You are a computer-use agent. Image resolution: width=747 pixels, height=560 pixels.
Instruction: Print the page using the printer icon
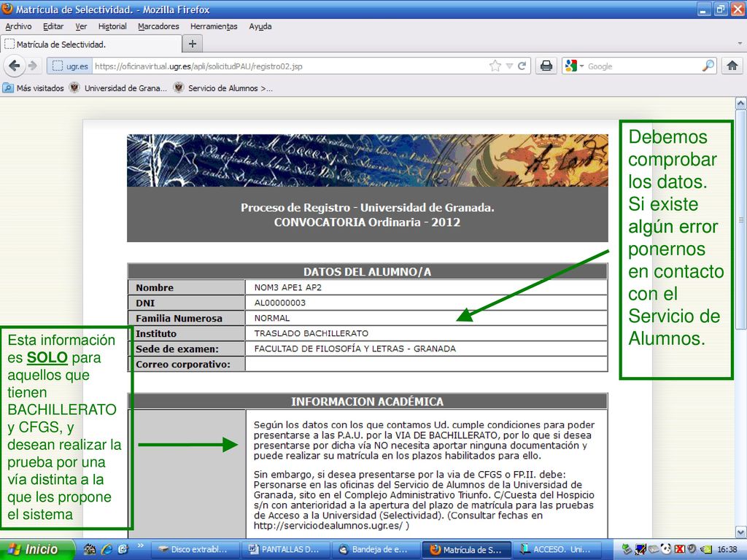546,66
